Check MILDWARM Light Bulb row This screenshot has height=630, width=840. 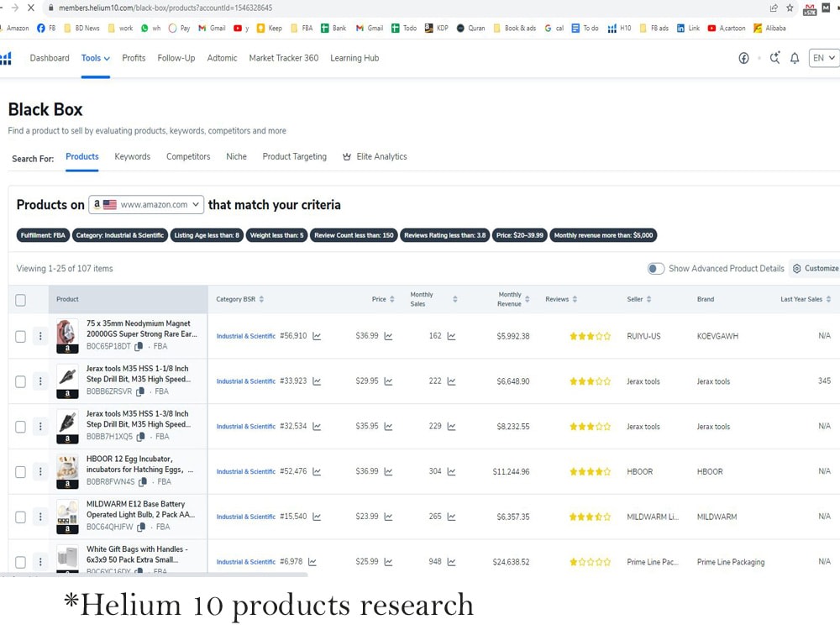pos(20,517)
